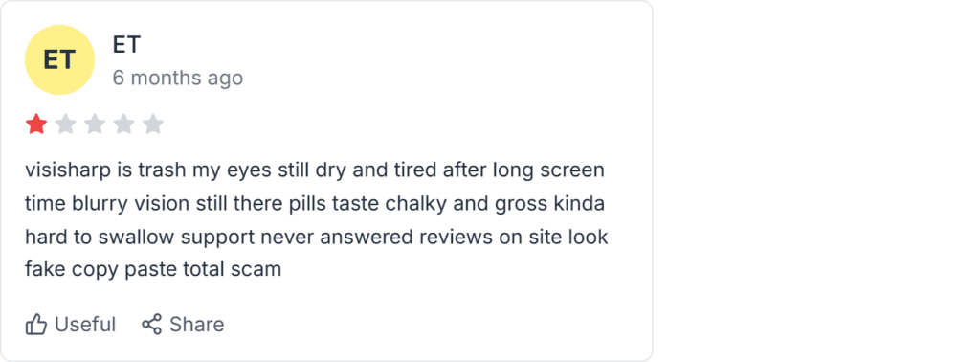Image resolution: width=980 pixels, height=362 pixels.
Task: Mark review as Useful via text label
Action: pyautogui.click(x=85, y=325)
